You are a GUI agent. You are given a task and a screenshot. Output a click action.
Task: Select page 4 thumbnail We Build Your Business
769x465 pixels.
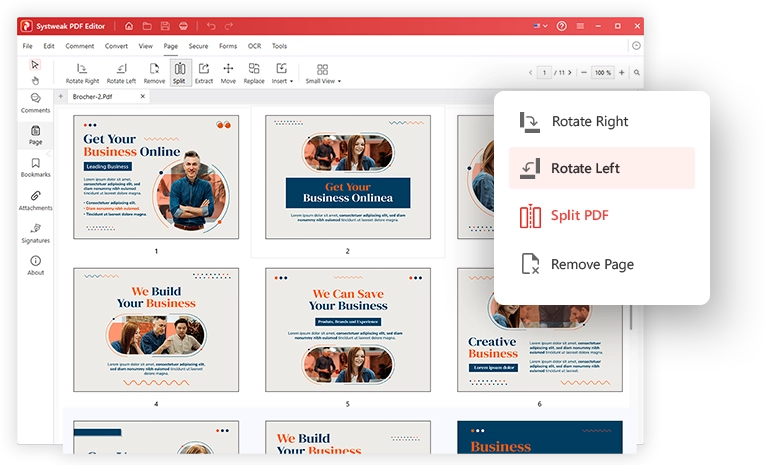pyautogui.click(x=156, y=330)
